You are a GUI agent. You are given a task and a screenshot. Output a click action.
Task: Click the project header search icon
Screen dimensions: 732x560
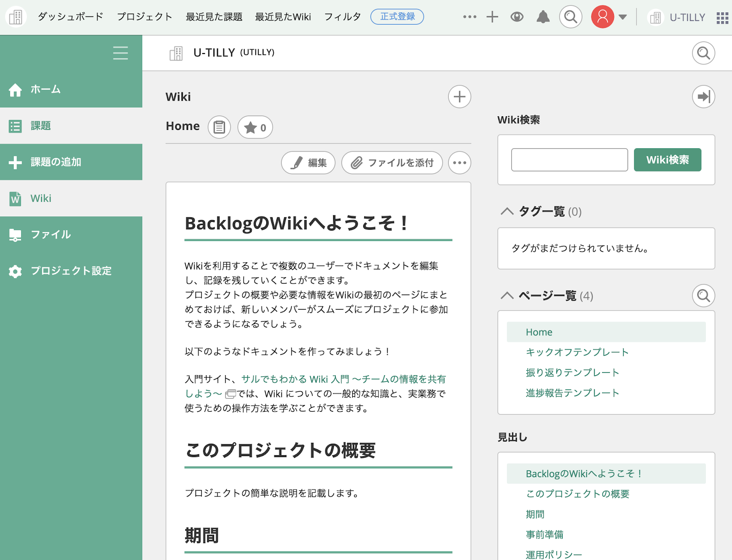coord(703,53)
